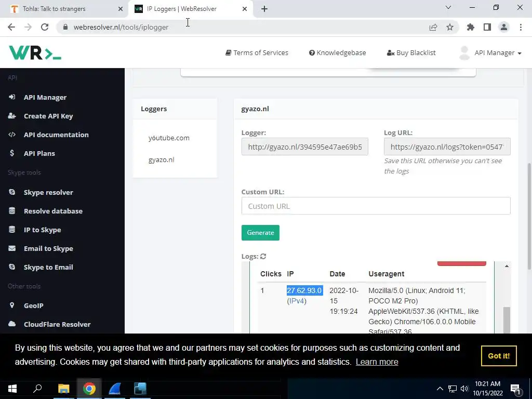Open the notification center icon

pyautogui.click(x=515, y=389)
